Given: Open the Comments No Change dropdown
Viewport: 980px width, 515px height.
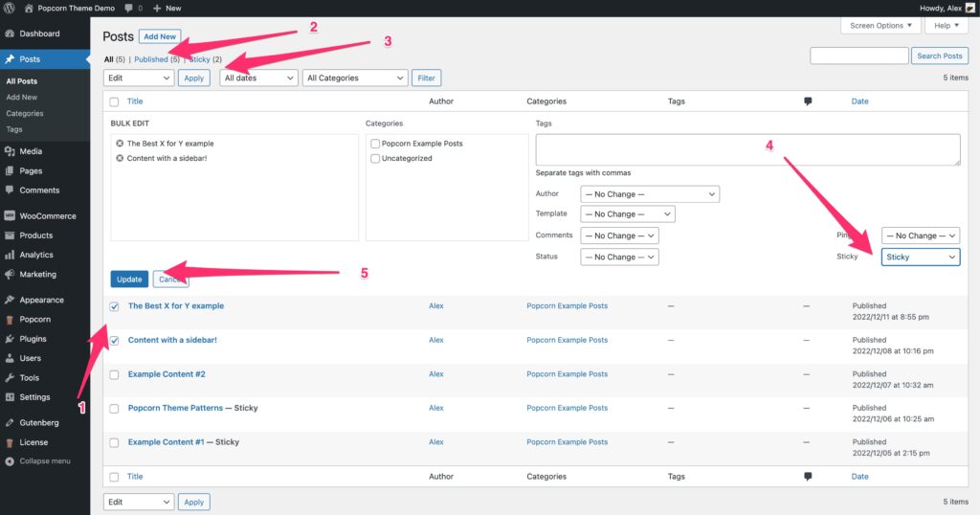Looking at the screenshot, I should click(619, 235).
